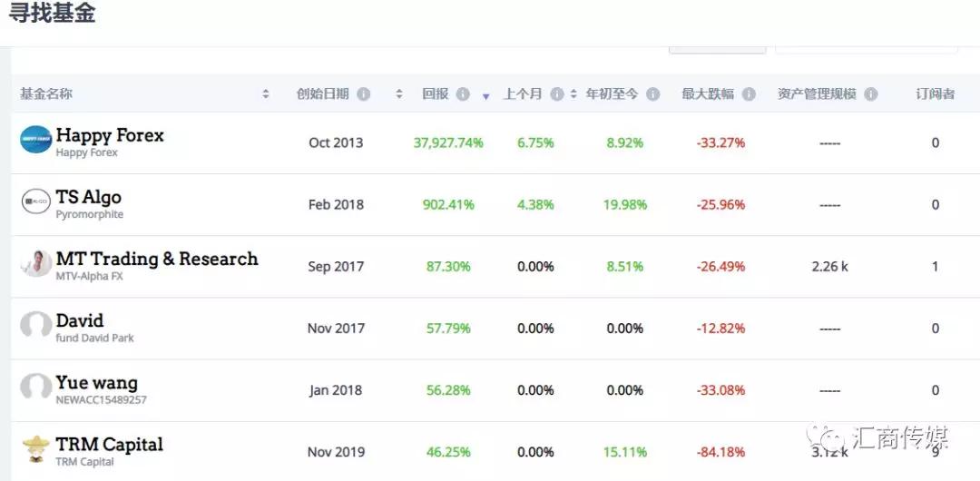Open MT Trading & Research fund link
Viewport: 980px width, 481px height.
pos(157,259)
